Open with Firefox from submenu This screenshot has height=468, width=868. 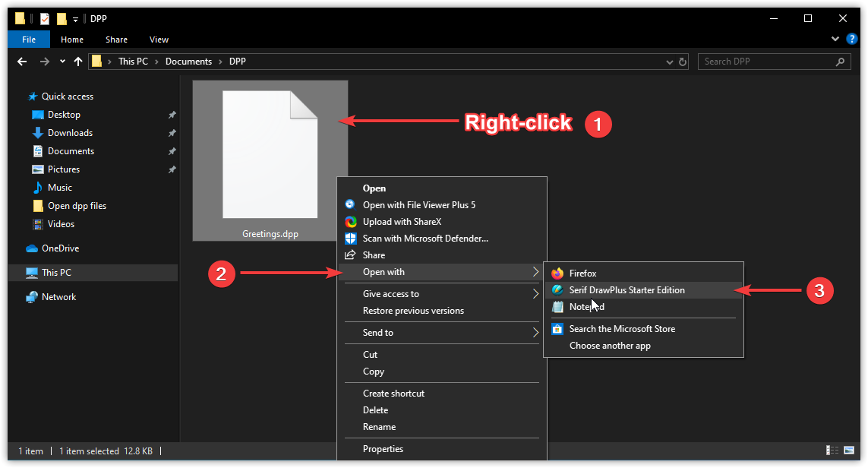tap(643, 273)
